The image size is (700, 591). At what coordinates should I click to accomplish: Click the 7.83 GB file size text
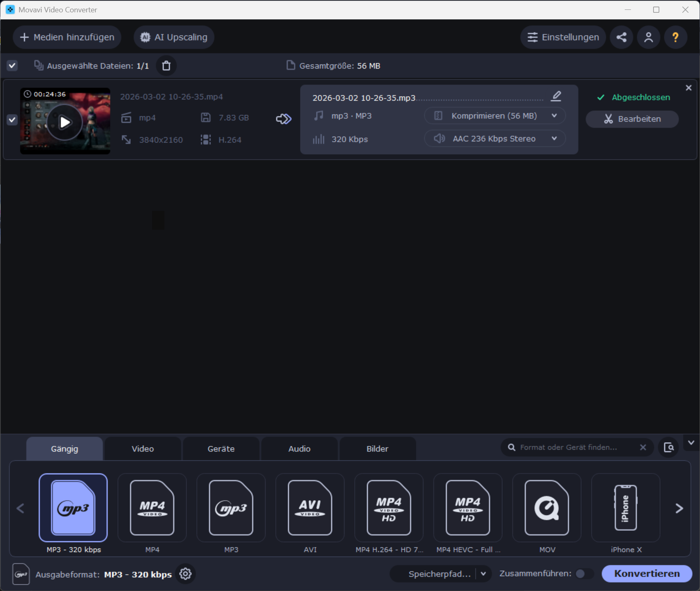pos(233,118)
